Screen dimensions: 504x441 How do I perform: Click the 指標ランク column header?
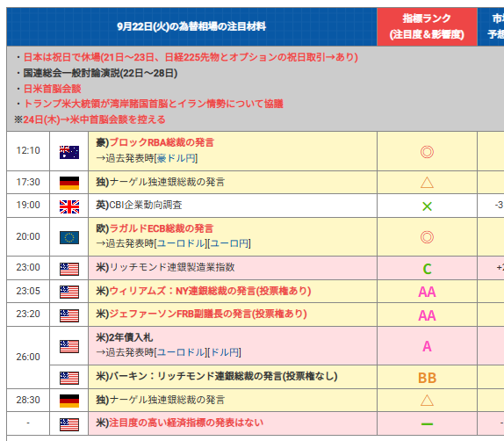pos(427,26)
